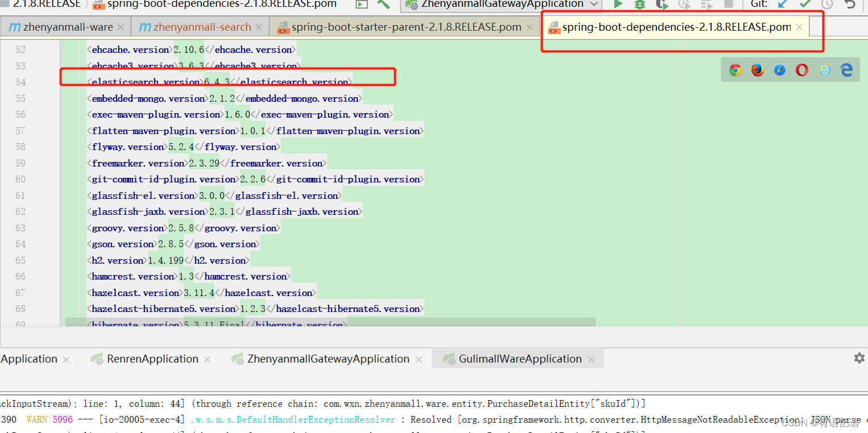Viewport: 868px width, 433px height.
Task: Close the GulimallWareApplication run tab
Action: 591,360
